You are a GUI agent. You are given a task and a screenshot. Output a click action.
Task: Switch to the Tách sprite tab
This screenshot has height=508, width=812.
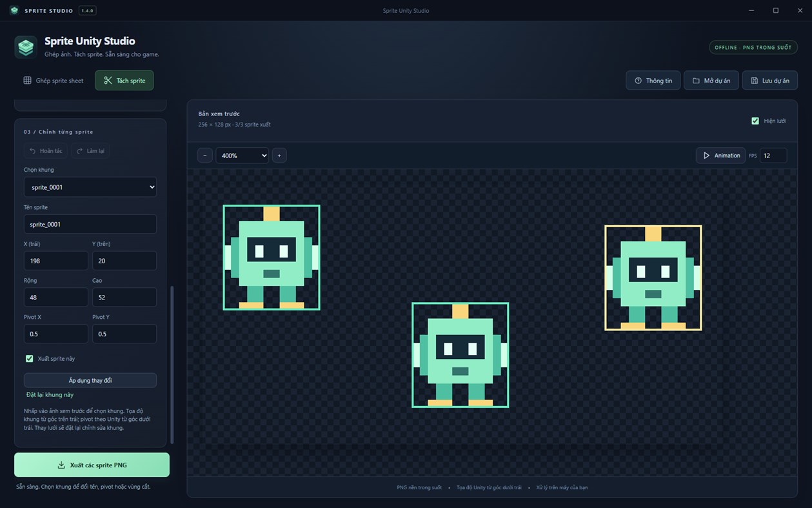click(124, 81)
